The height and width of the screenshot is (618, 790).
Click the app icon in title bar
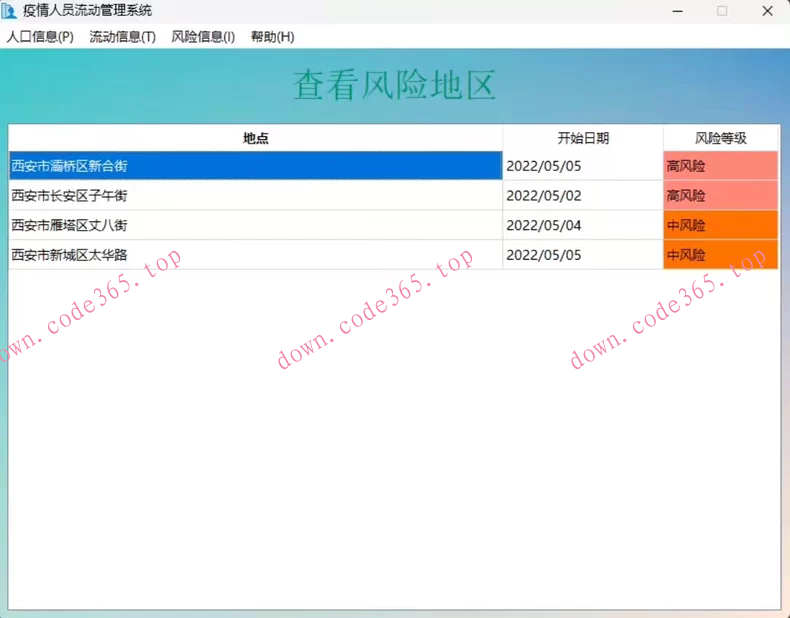coord(11,11)
